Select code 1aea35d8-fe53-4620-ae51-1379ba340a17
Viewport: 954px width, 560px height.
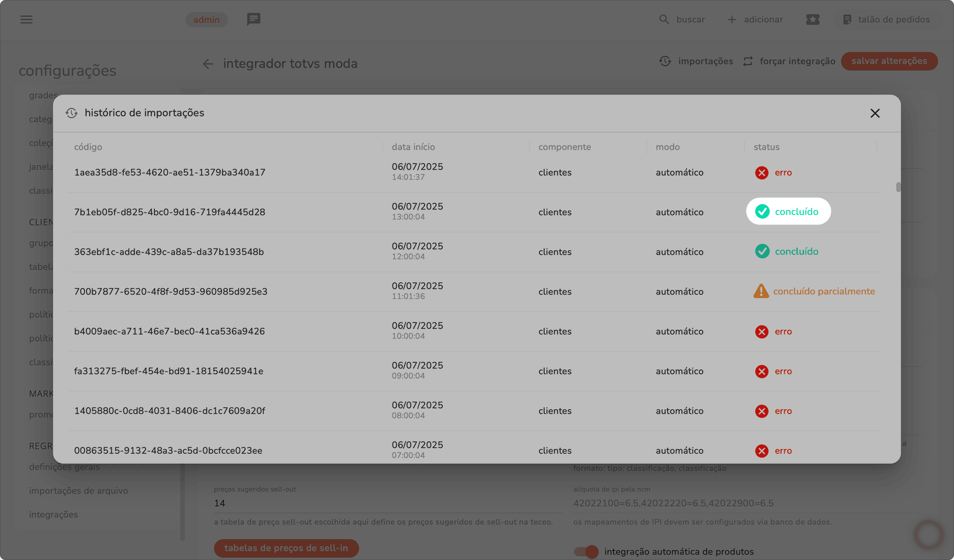click(x=170, y=173)
